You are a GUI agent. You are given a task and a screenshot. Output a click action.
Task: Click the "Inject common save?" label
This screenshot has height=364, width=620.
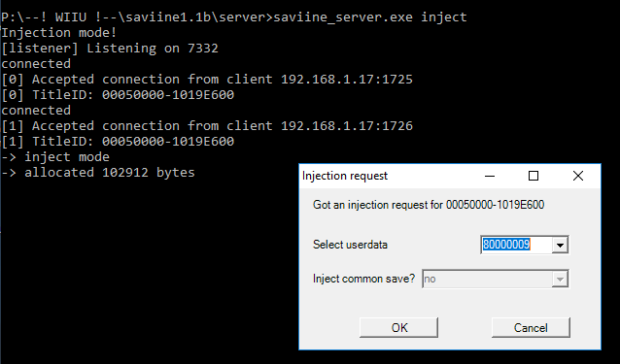[363, 279]
